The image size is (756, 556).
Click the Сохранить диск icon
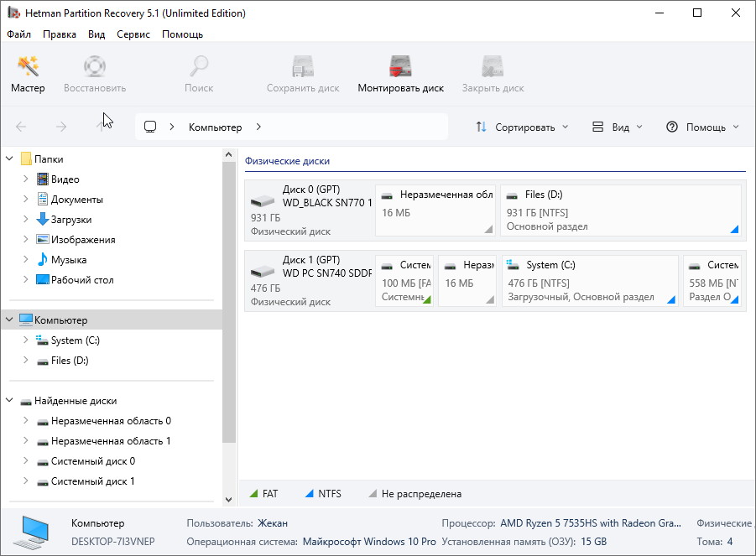coord(303,66)
